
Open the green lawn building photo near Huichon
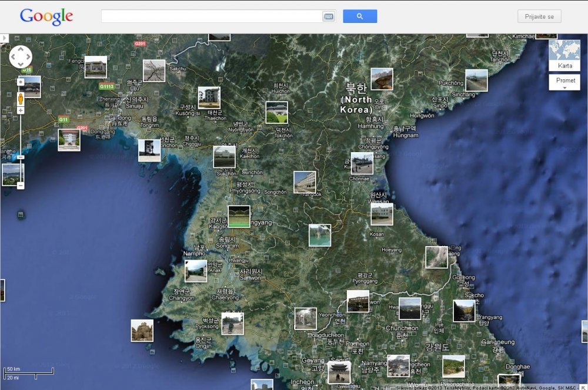click(x=277, y=112)
